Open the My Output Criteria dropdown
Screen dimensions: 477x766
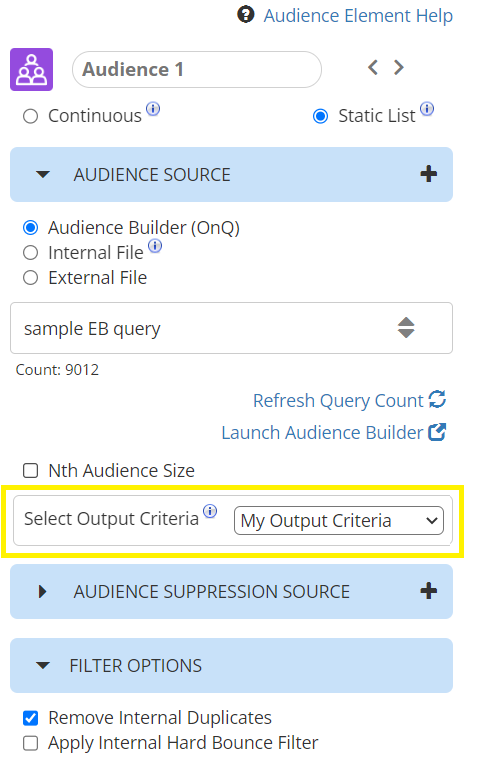(339, 521)
